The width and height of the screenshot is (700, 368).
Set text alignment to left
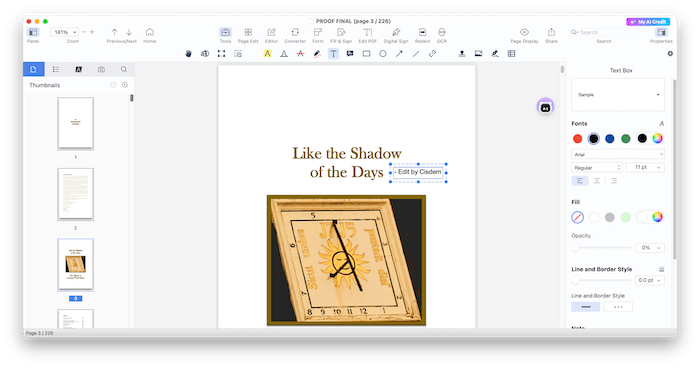(x=579, y=181)
